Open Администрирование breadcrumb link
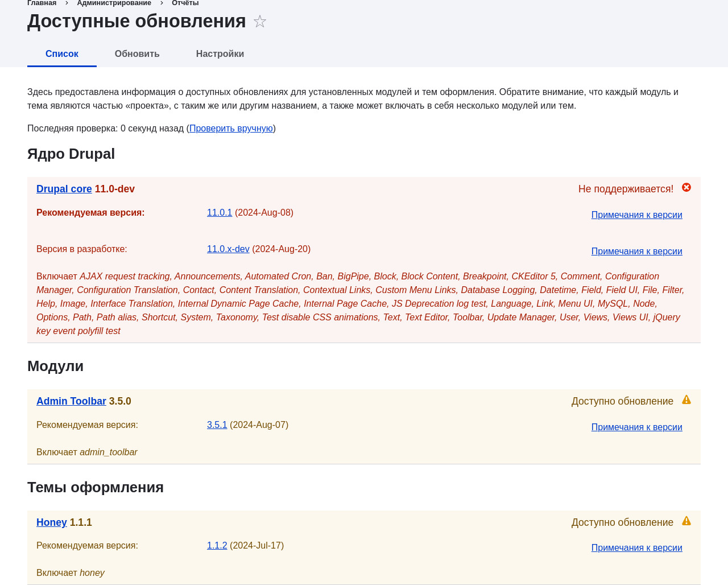The height and width of the screenshot is (585, 728). (x=114, y=3)
